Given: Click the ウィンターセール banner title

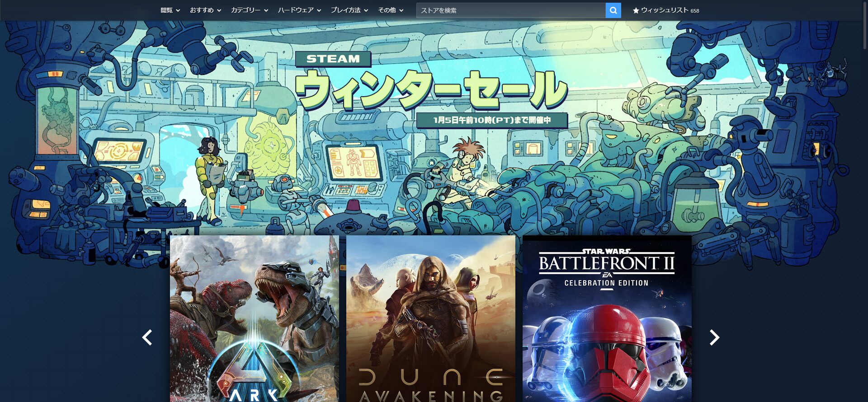Looking at the screenshot, I should [431, 90].
